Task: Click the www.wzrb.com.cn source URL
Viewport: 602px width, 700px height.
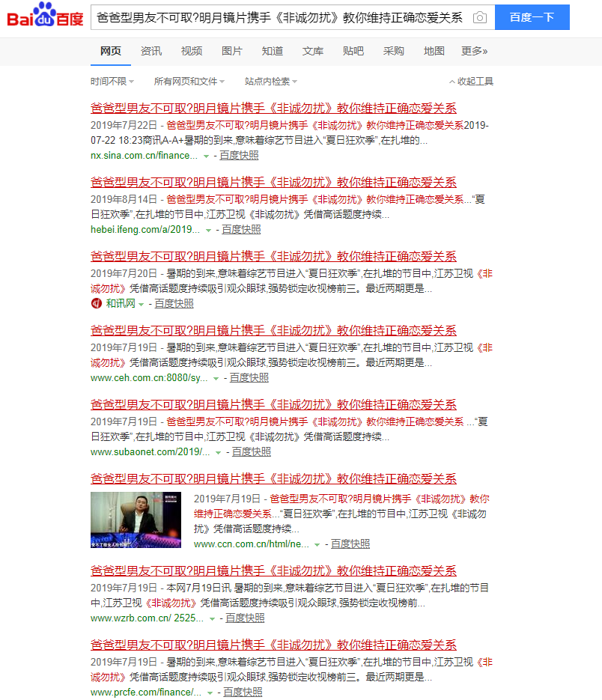Action: point(147,618)
